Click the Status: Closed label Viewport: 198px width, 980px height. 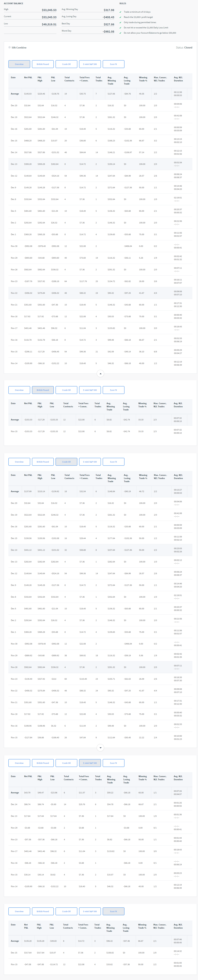click(184, 48)
